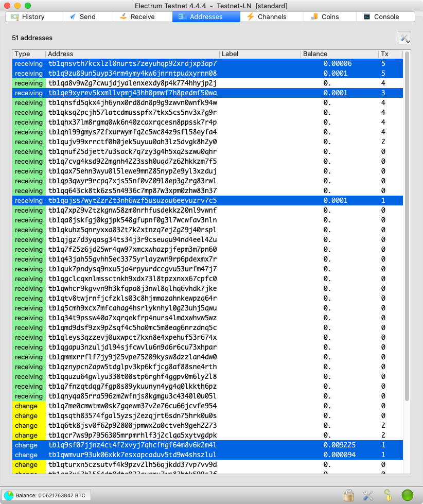
Task: Select address tb1q34t9pssw40a7xqrqekfrp4nurs4lmdxwhvw5wz
Action: (x=207, y=318)
